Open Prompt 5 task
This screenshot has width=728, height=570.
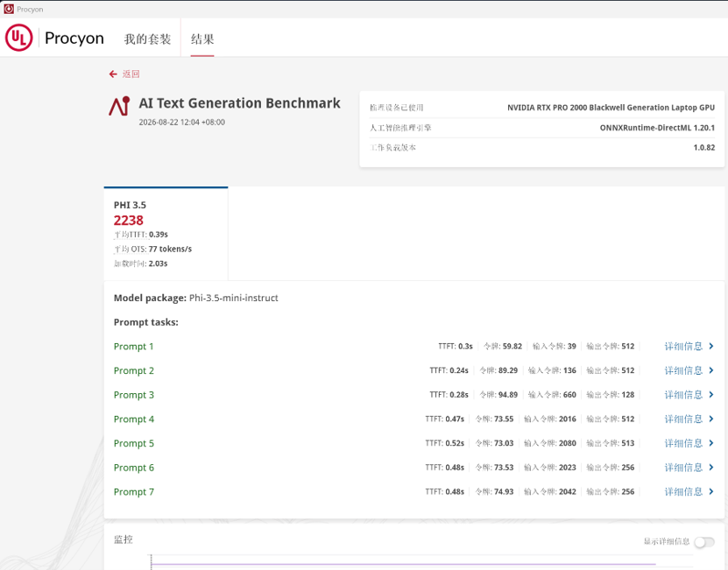[x=134, y=443]
